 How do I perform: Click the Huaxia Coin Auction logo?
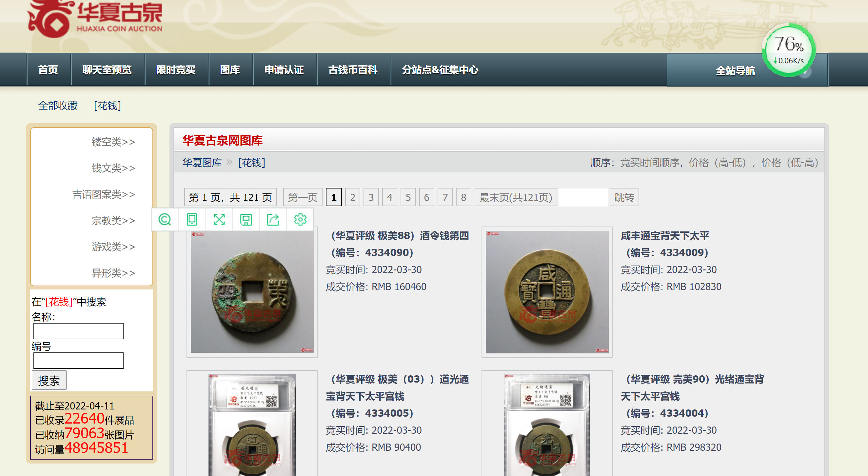[x=95, y=19]
